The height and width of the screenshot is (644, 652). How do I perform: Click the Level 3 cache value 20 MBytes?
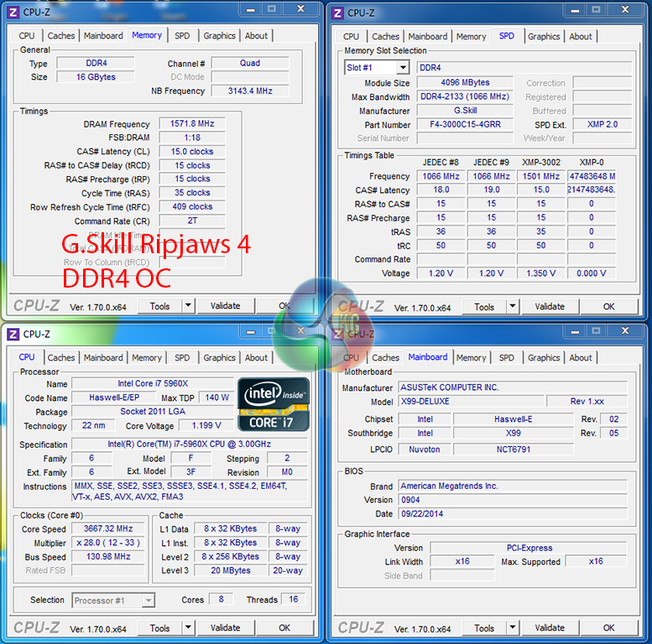(x=231, y=570)
